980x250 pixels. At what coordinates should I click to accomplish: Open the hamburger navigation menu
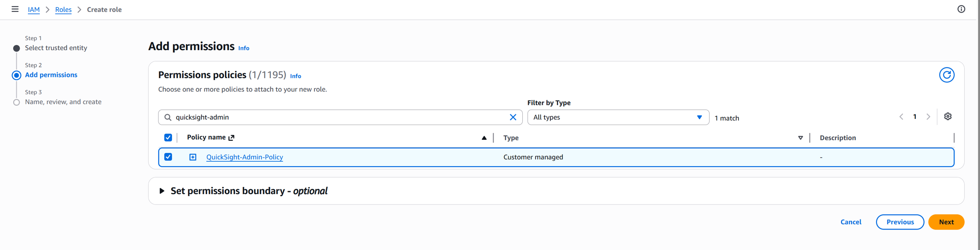15,9
